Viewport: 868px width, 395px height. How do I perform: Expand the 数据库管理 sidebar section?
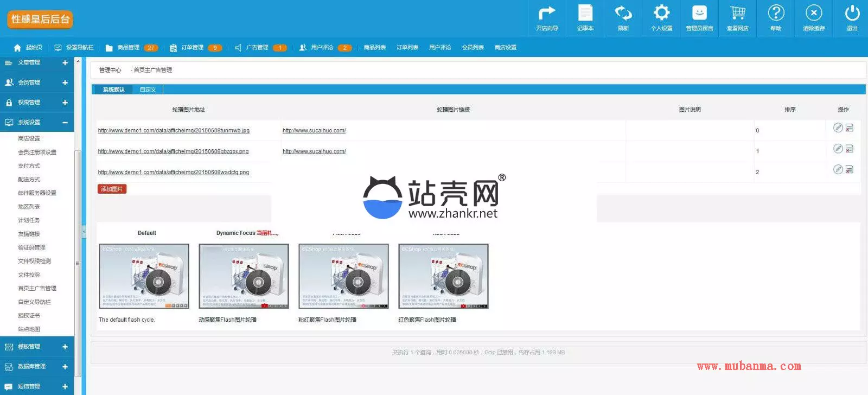pos(37,367)
